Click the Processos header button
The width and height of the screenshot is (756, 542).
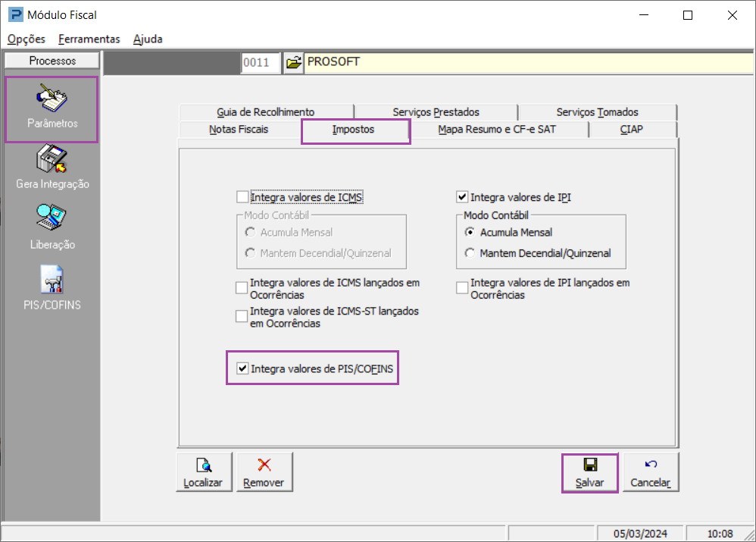coord(52,61)
